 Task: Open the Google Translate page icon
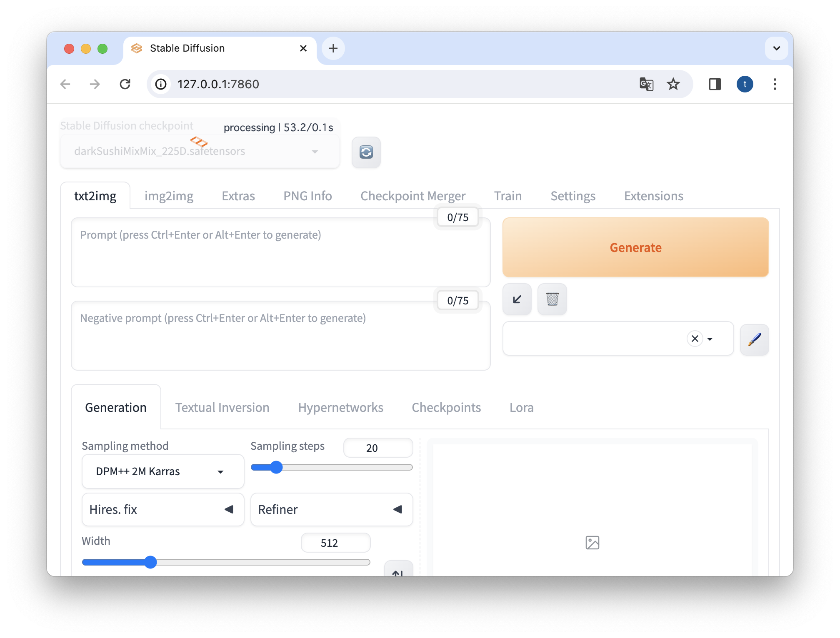coord(646,84)
